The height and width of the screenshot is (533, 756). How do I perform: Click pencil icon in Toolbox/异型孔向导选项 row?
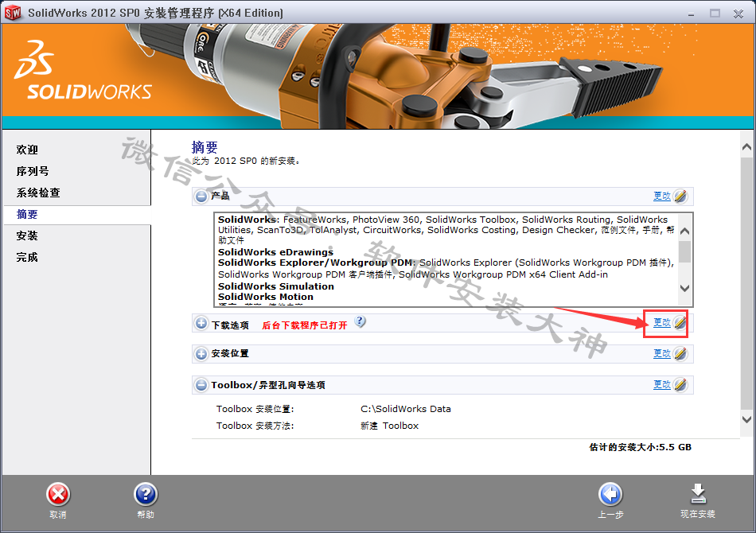tap(680, 384)
